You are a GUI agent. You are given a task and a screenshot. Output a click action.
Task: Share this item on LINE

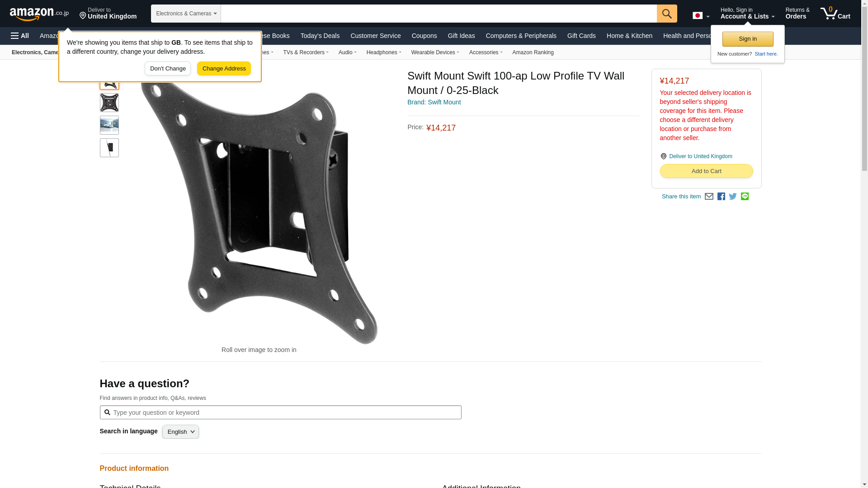coord(745,197)
